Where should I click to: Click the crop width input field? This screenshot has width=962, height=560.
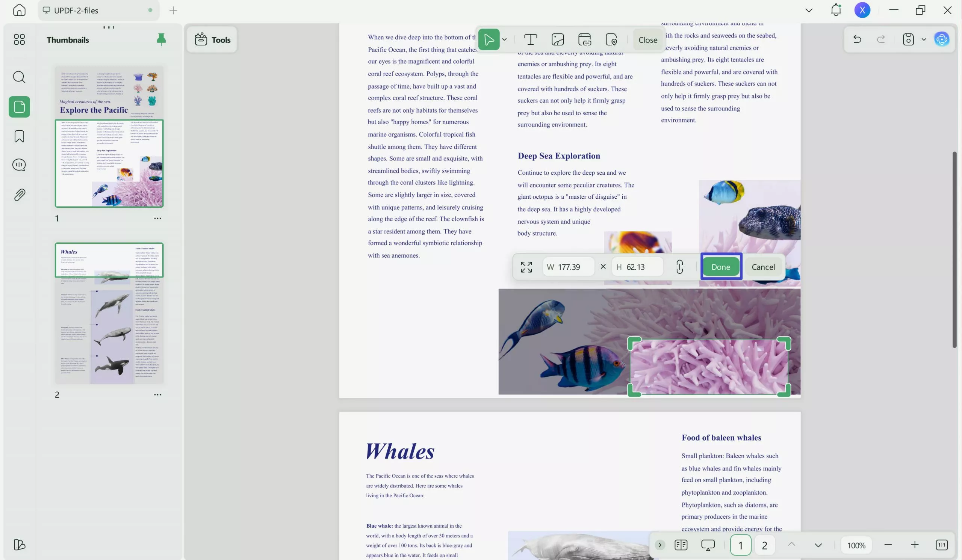pyautogui.click(x=569, y=267)
